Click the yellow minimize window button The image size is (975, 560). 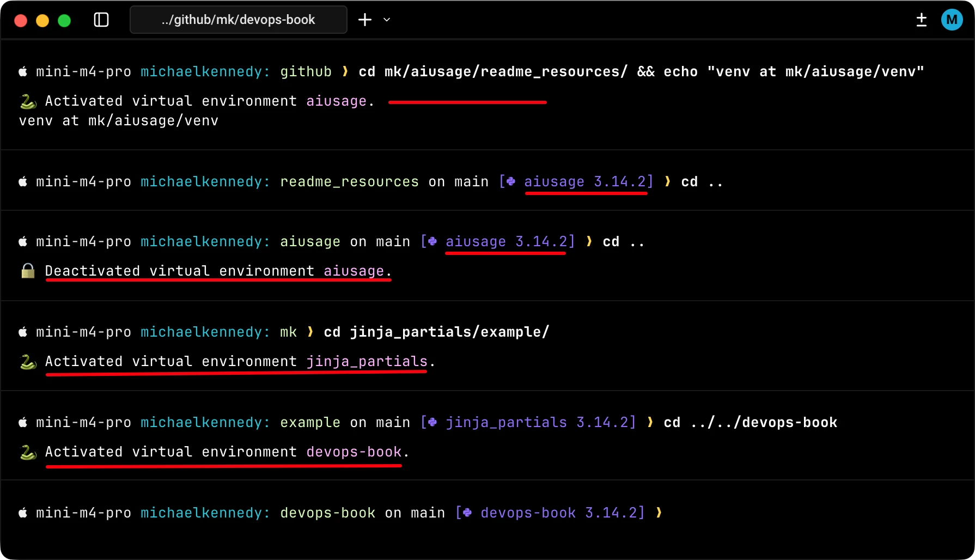point(42,21)
